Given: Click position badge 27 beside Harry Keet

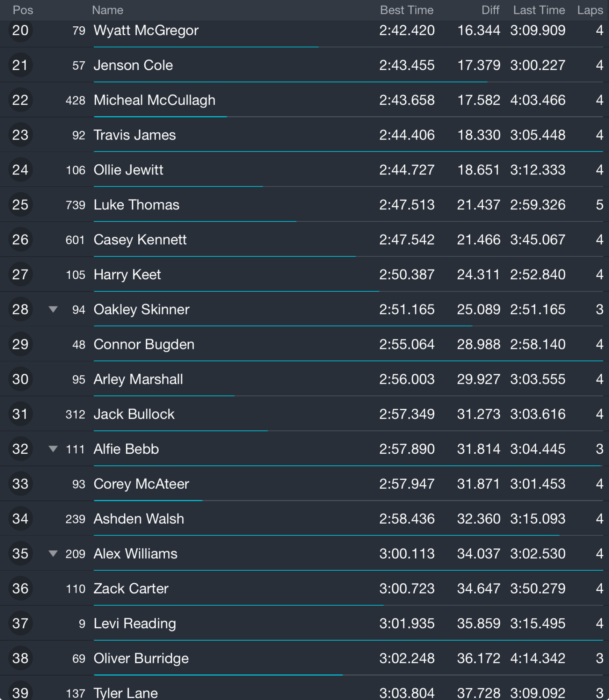Looking at the screenshot, I should point(20,275).
